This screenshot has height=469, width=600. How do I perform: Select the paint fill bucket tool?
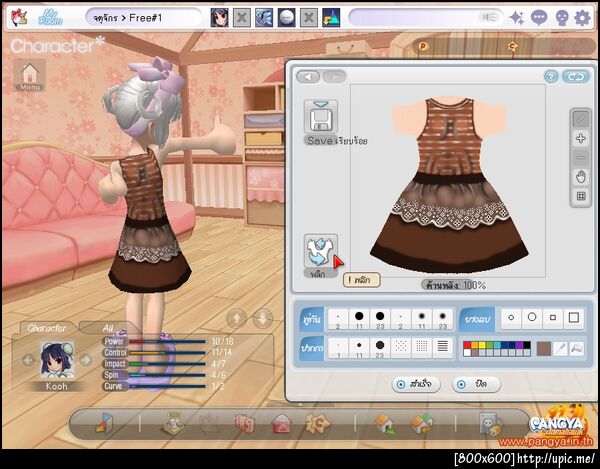click(x=577, y=349)
